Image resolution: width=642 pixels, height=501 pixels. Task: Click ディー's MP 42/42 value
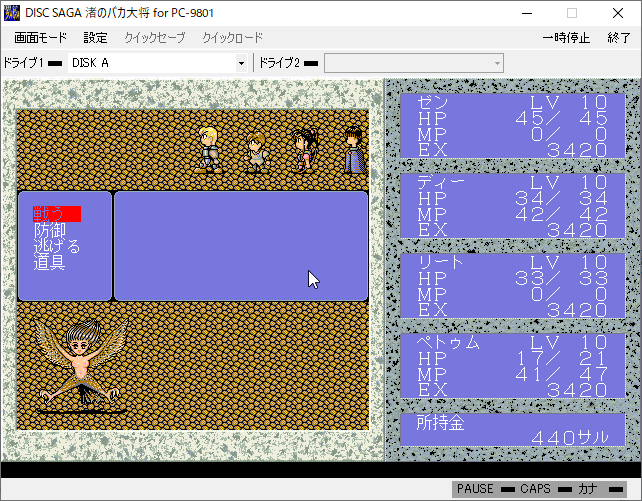(561, 214)
